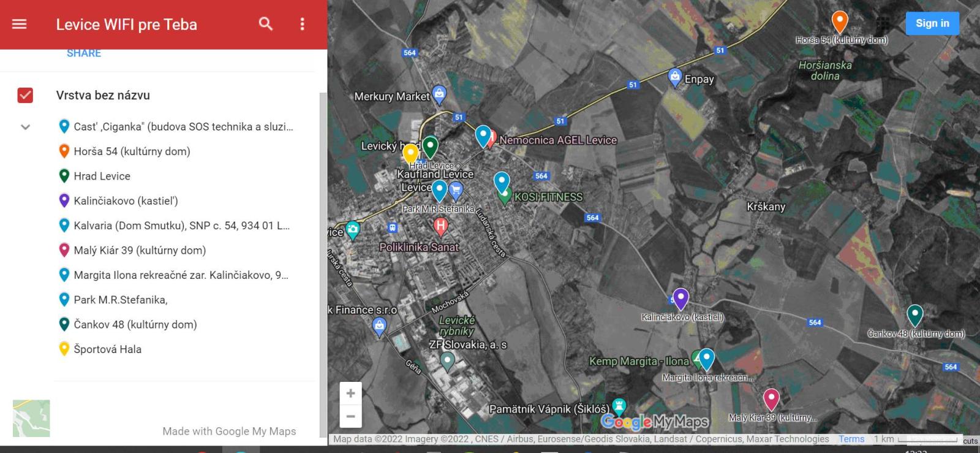Click the green KOSI FITNESS marker

tap(505, 198)
